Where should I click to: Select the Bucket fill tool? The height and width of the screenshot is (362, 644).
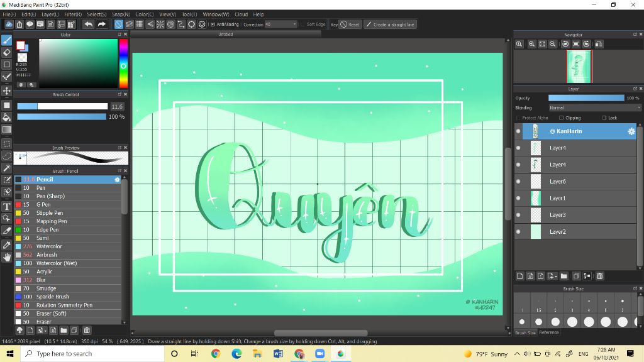(6, 118)
